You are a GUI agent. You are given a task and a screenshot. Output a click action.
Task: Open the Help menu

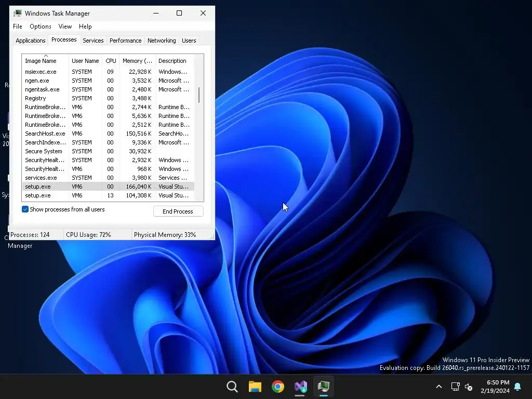85,26
